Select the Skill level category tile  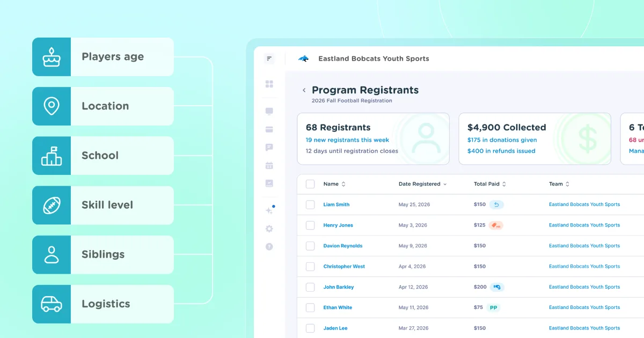point(103,205)
